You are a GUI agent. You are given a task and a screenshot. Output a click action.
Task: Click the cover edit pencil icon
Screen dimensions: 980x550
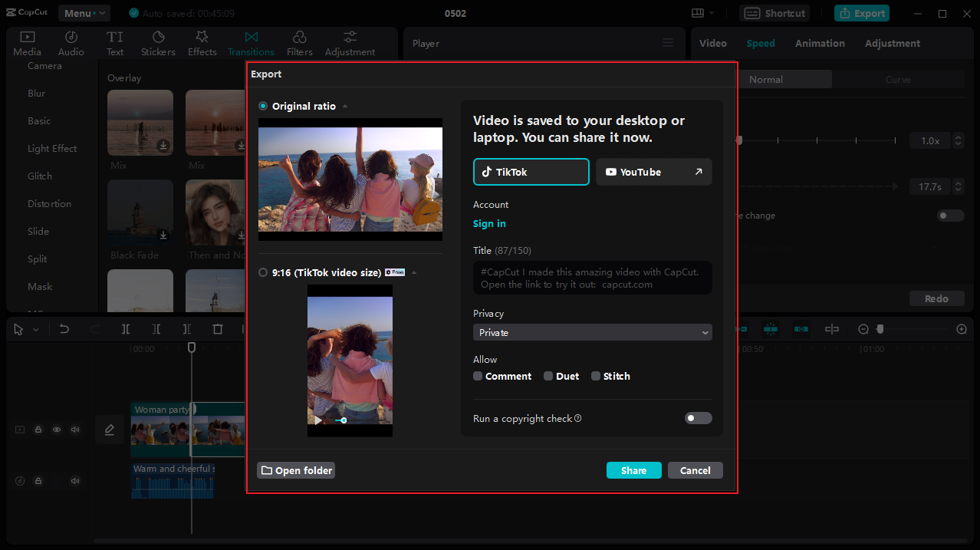(110, 430)
